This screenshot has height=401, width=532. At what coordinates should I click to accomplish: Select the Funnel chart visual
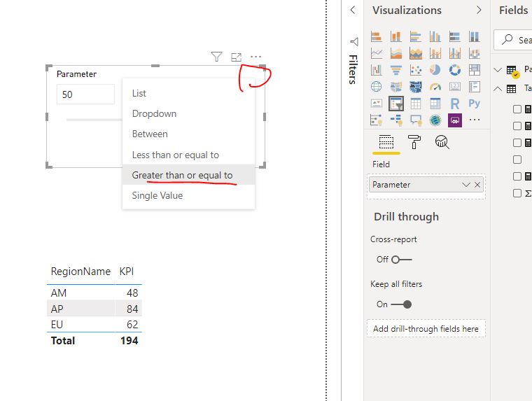pos(396,70)
